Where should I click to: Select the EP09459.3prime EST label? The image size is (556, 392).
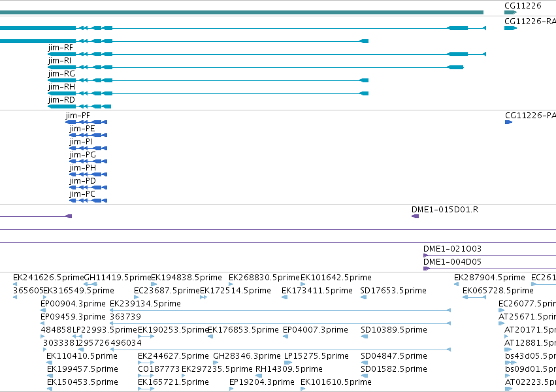tap(73, 317)
